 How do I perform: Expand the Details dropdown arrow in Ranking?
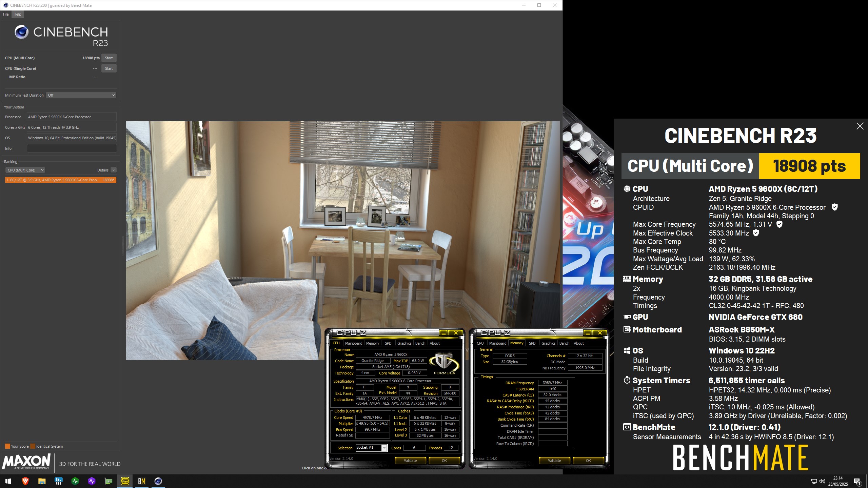114,170
